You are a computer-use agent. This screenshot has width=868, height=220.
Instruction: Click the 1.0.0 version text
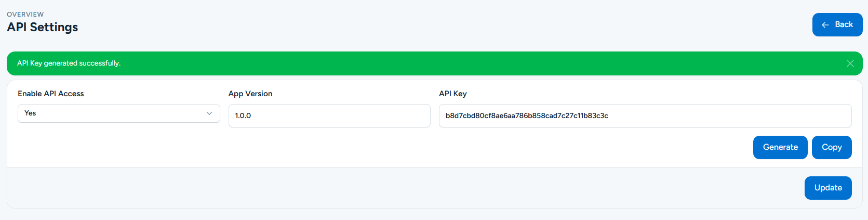243,115
